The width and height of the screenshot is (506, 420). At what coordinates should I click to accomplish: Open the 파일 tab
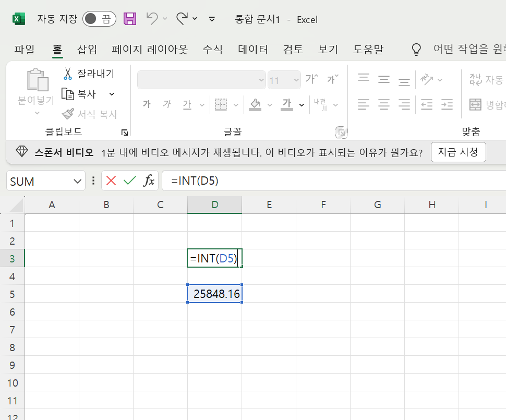(x=24, y=49)
